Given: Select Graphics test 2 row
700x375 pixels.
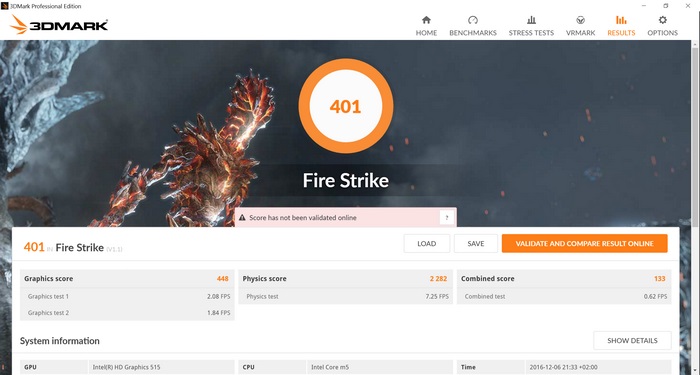Looking at the screenshot, I should pyautogui.click(x=127, y=313).
